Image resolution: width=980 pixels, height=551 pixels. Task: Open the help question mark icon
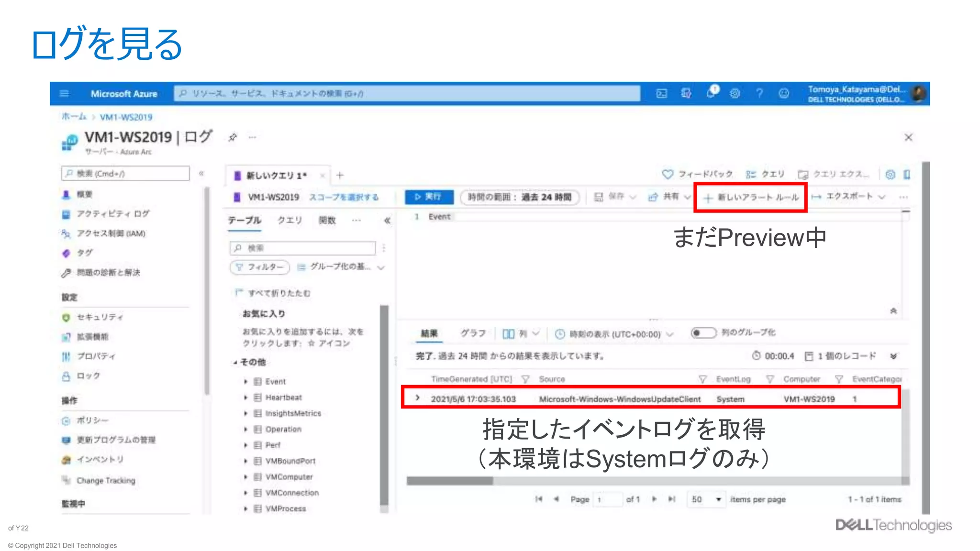pos(759,93)
